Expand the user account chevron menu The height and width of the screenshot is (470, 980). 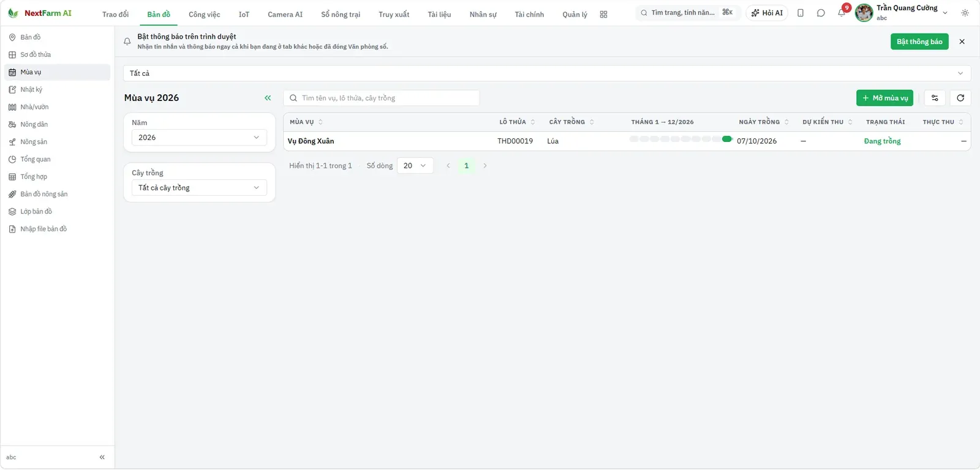pyautogui.click(x=945, y=13)
